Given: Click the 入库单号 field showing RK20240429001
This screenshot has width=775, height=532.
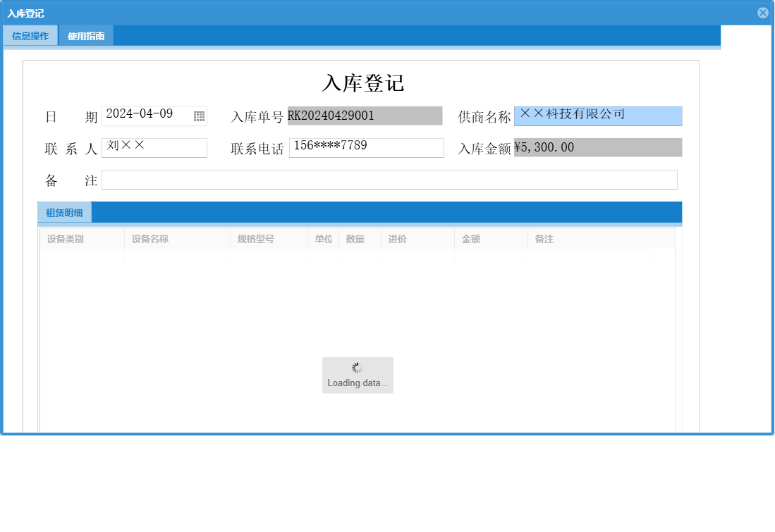Looking at the screenshot, I should click(366, 116).
